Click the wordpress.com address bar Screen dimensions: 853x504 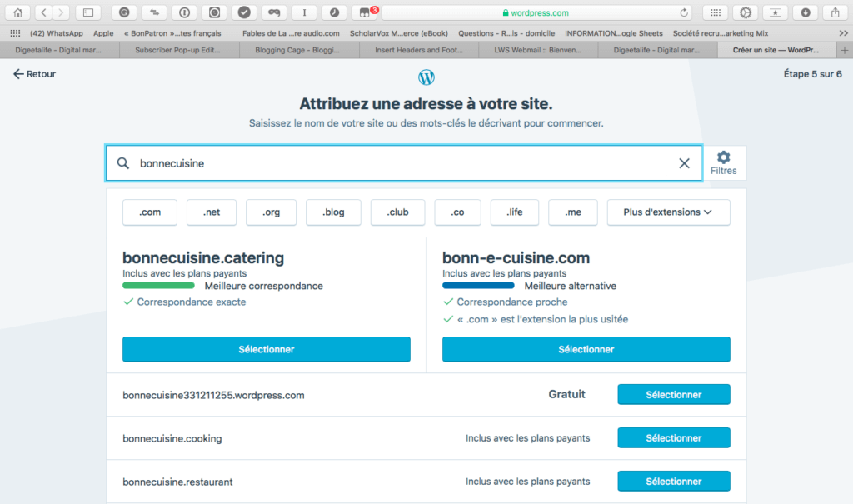coord(536,12)
